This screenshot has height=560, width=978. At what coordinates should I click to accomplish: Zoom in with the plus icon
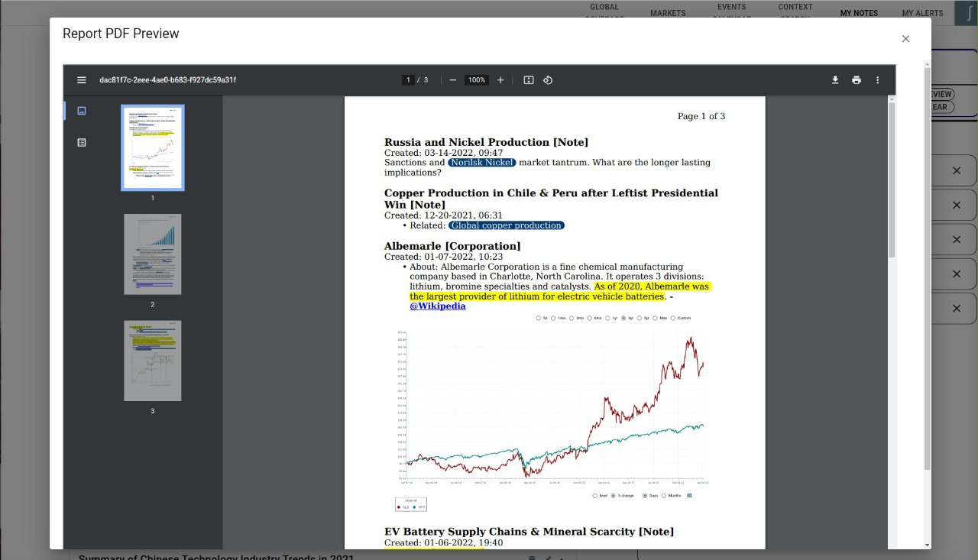[x=500, y=80]
